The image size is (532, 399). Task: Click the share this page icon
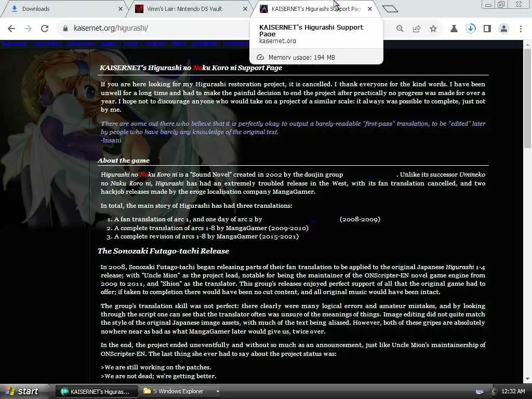click(x=417, y=29)
